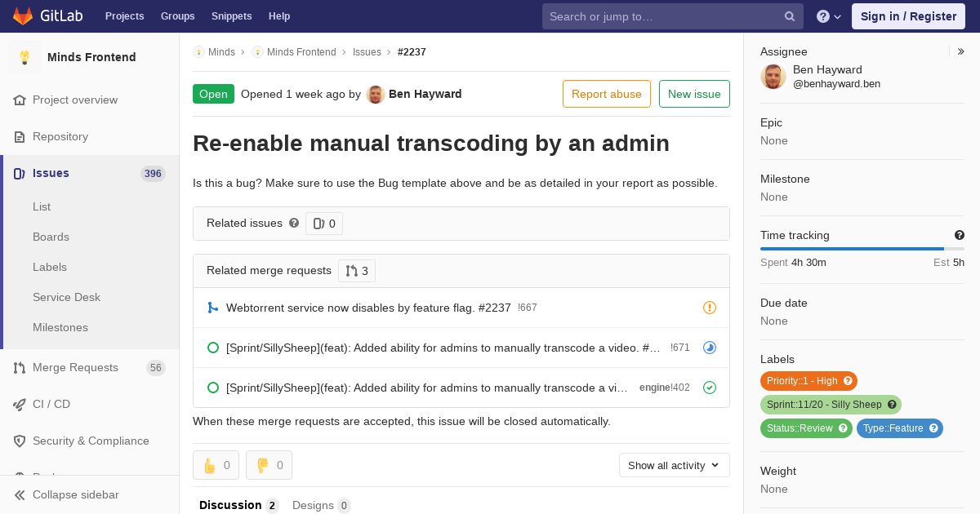
Task: Click the Minds breadcrumb link
Action: tap(221, 52)
